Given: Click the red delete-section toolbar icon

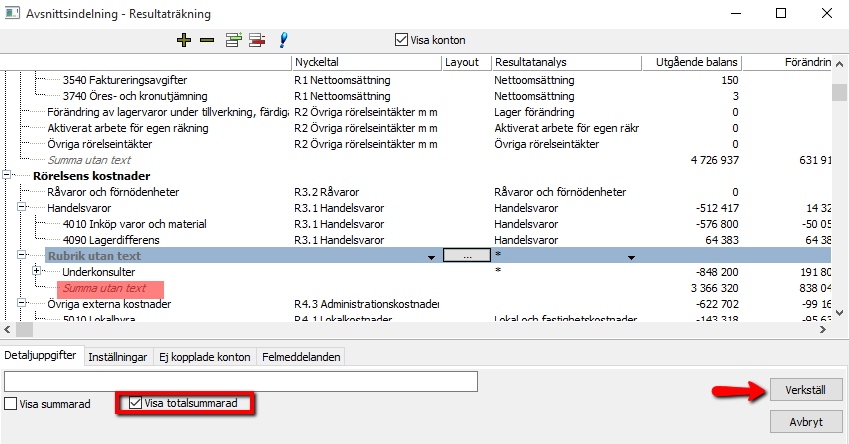Looking at the screenshot, I should pyautogui.click(x=257, y=40).
